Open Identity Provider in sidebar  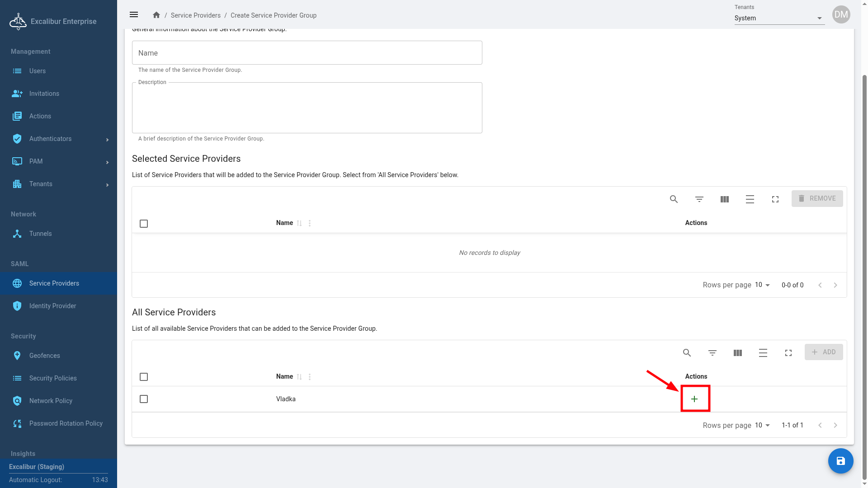[x=52, y=306]
